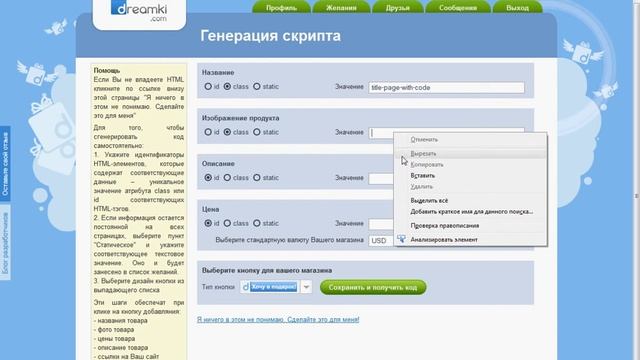Click 'Выберите стандартную валюту Вашего магазина' label
640x360 pixels.
pyautogui.click(x=289, y=240)
